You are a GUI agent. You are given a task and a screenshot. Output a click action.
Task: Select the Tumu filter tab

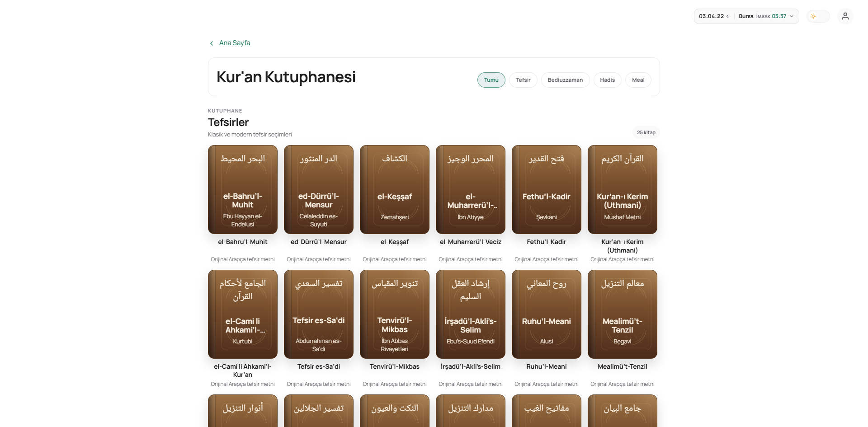(491, 80)
